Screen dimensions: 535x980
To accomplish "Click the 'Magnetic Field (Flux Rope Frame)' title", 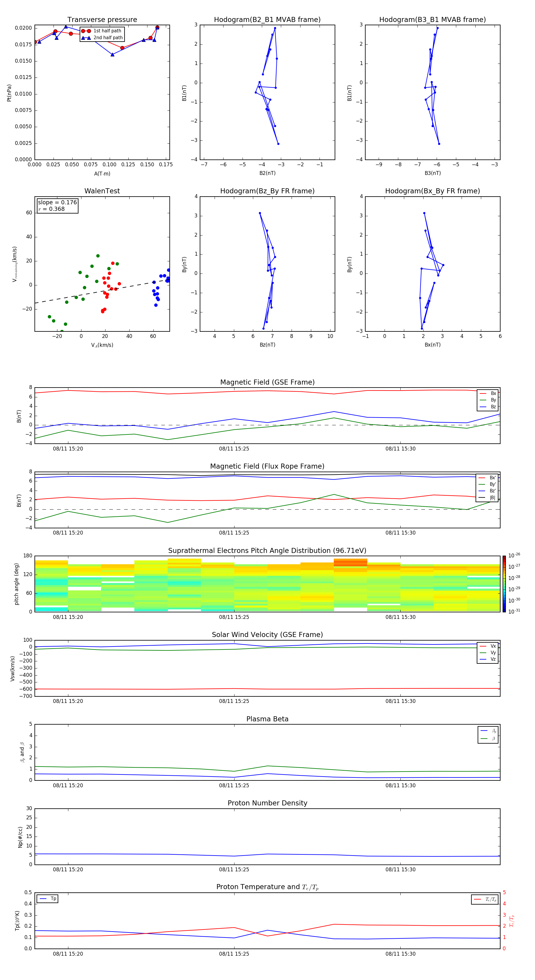I will (x=267, y=467).
